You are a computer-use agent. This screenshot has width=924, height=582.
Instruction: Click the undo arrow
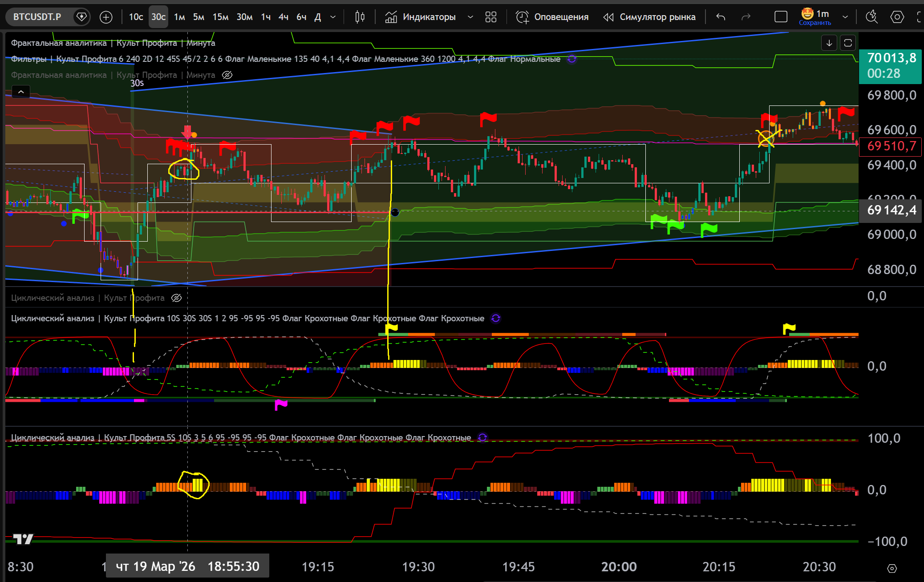tap(721, 17)
